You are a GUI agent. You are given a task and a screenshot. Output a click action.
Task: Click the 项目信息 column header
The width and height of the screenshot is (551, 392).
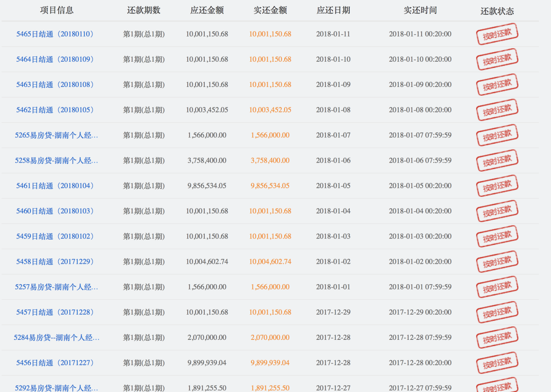[x=56, y=10]
